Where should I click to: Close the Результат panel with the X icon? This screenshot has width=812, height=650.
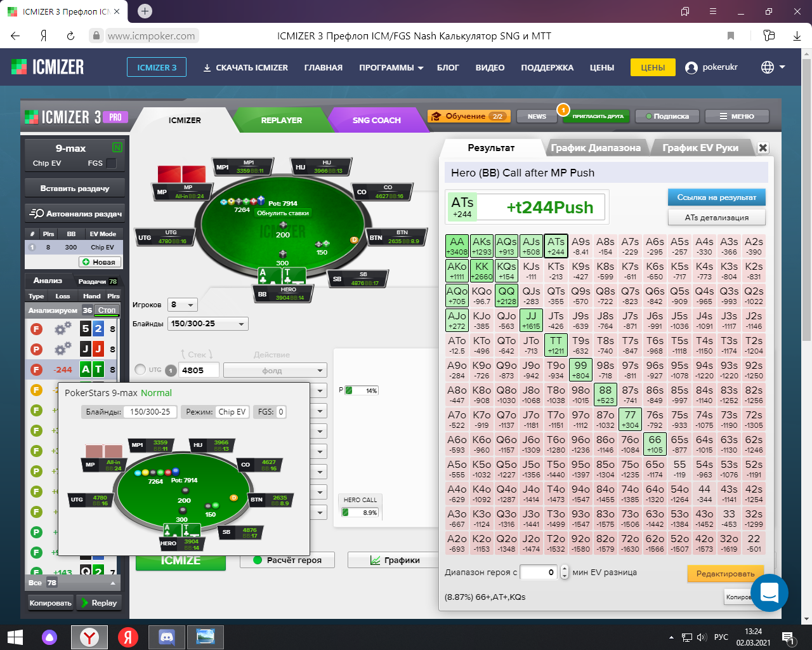pyautogui.click(x=763, y=148)
